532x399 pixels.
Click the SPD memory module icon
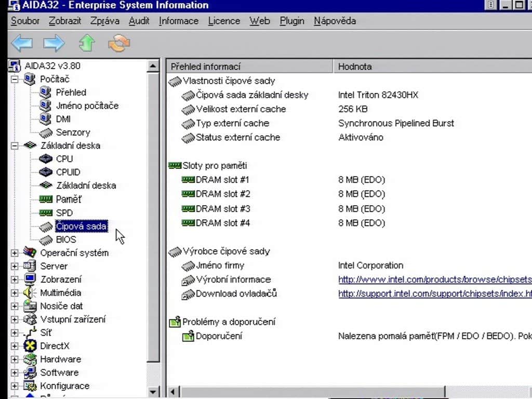click(46, 212)
